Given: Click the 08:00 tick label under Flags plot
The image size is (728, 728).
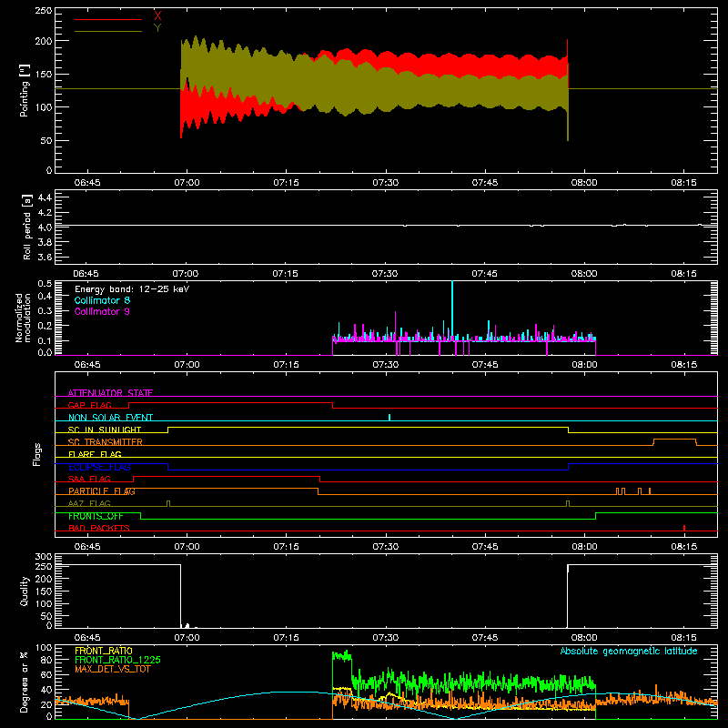Looking at the screenshot, I should pyautogui.click(x=584, y=547).
